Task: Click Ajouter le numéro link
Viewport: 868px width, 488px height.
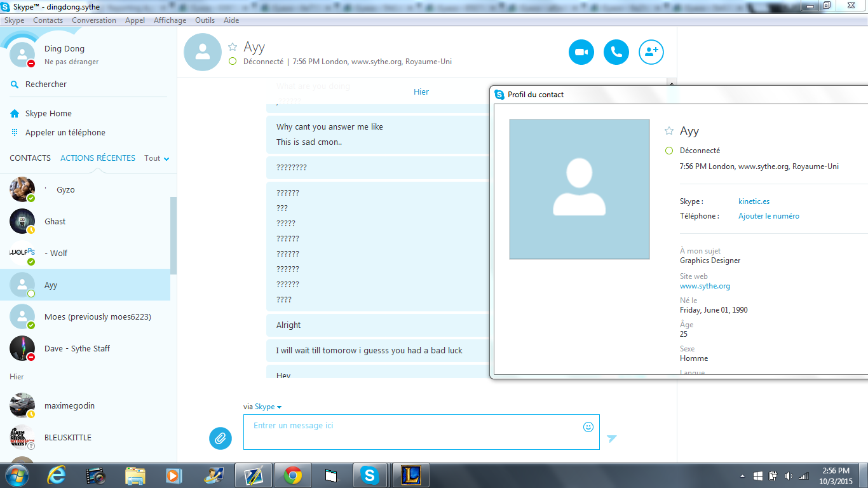Action: coord(769,216)
